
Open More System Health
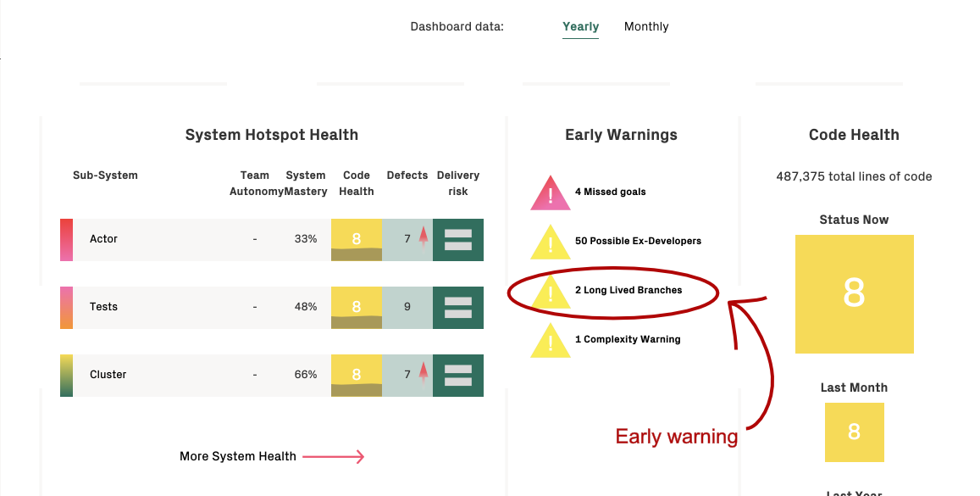click(238, 455)
